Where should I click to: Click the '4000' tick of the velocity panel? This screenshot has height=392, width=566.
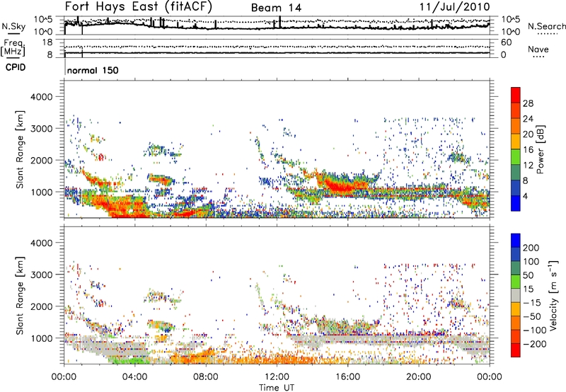tap(42, 243)
